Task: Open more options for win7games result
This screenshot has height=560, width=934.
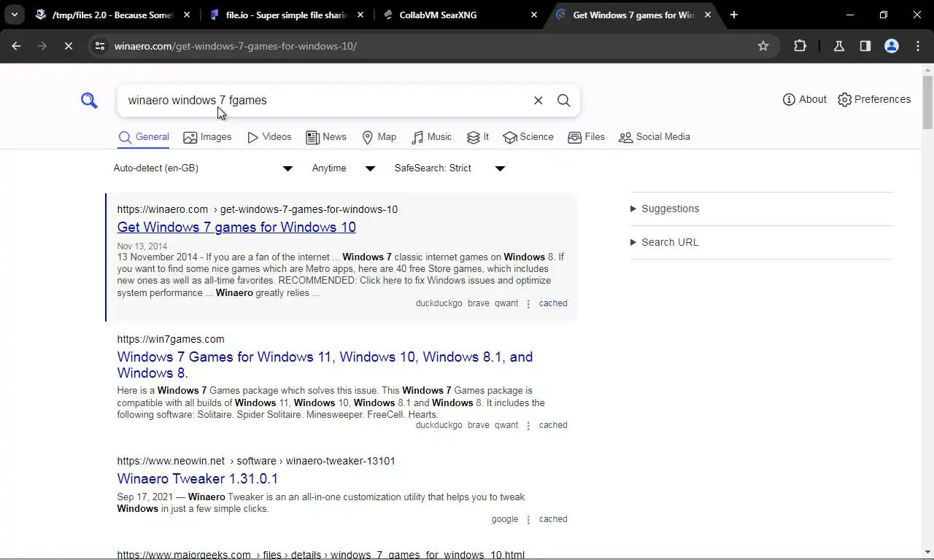Action: pyautogui.click(x=528, y=426)
